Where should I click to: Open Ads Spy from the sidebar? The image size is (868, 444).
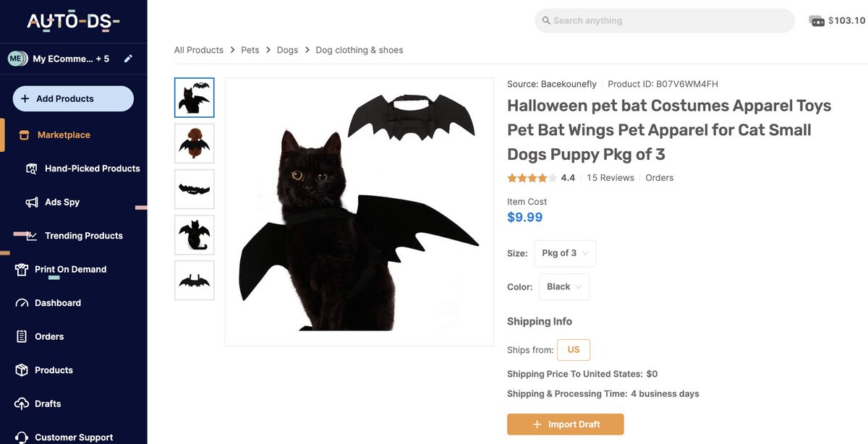31,202
